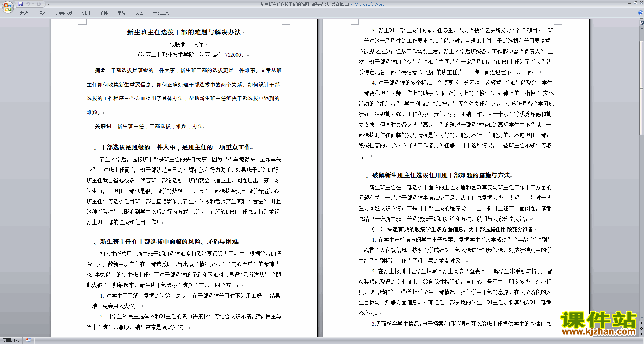
Task: Click the page indicator 页面: 1/5
Action: 11,340
